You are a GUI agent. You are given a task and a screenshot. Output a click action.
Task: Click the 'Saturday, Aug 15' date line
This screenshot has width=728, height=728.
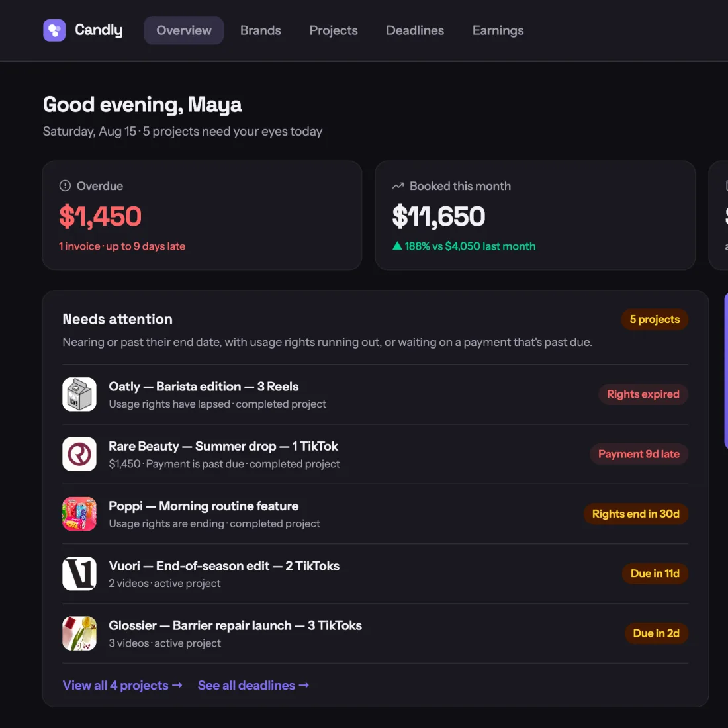(x=183, y=132)
